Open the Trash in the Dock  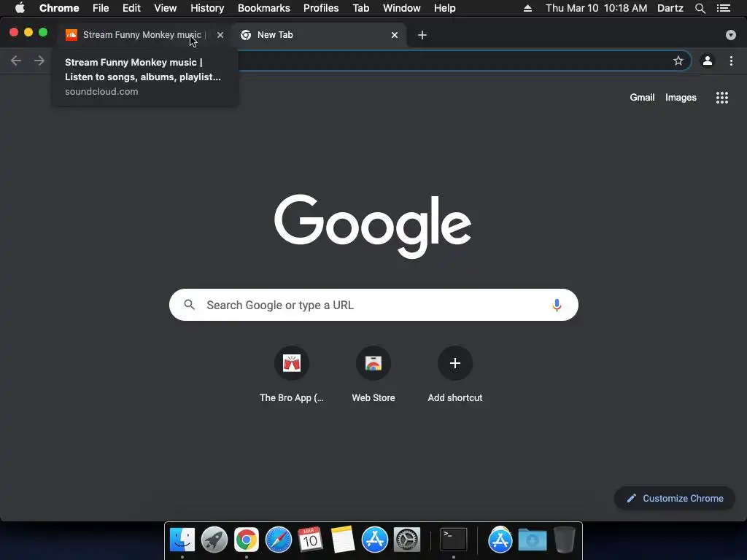[564, 540]
